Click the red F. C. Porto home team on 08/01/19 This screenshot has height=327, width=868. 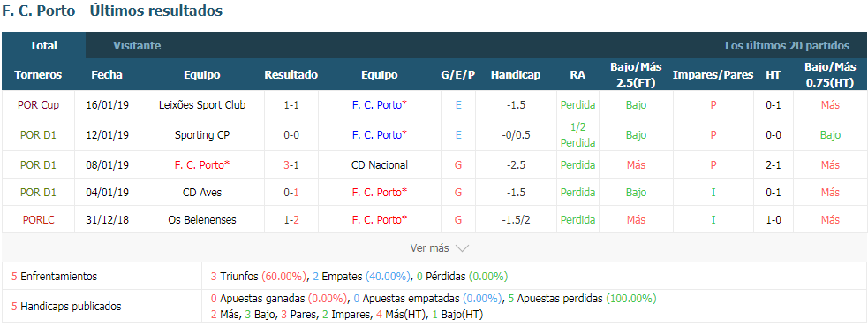coord(202,164)
